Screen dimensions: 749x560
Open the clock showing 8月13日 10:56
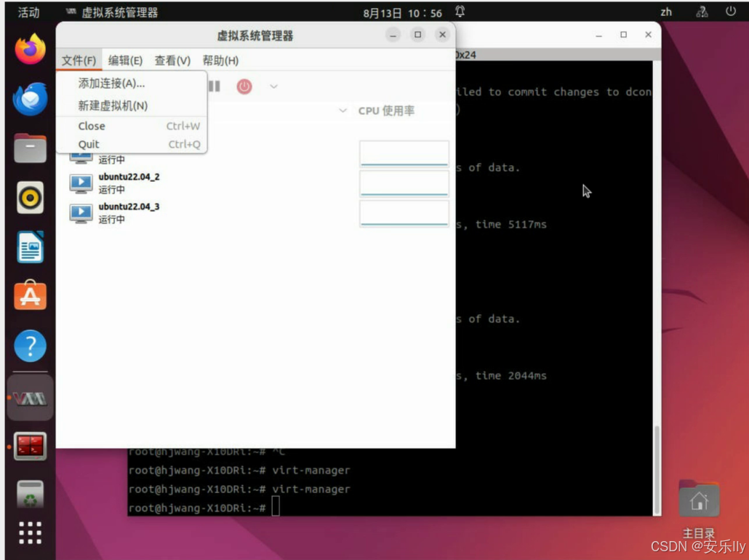pos(402,13)
